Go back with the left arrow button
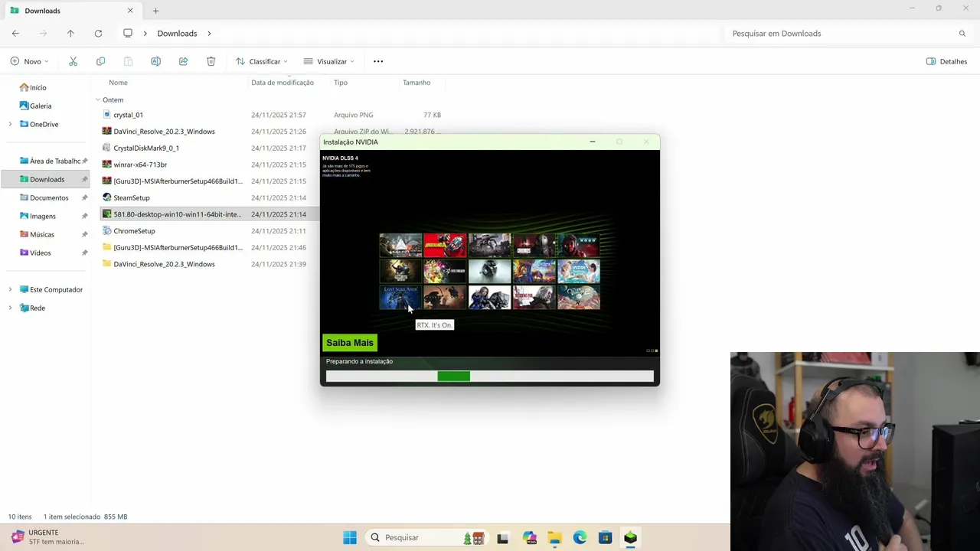980x551 pixels. tap(15, 34)
